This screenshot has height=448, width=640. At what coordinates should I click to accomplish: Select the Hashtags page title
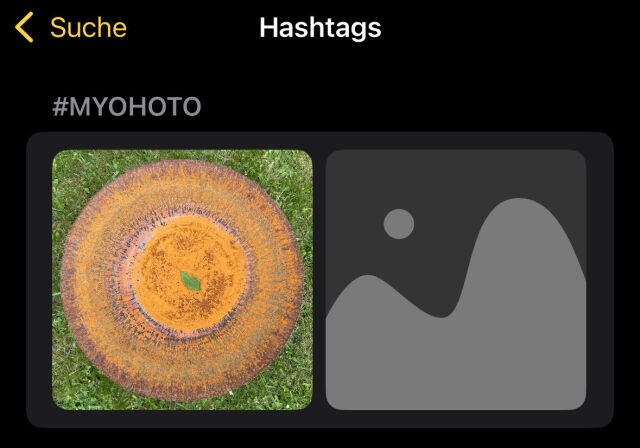[x=320, y=28]
